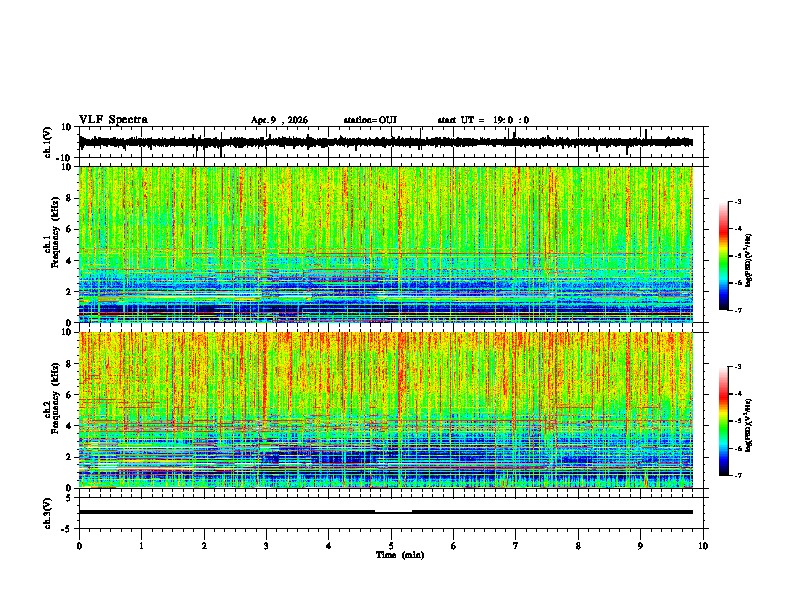Click inside the ch.1 spectrogram plot
The height and width of the screenshot is (612, 792).
click(x=386, y=244)
